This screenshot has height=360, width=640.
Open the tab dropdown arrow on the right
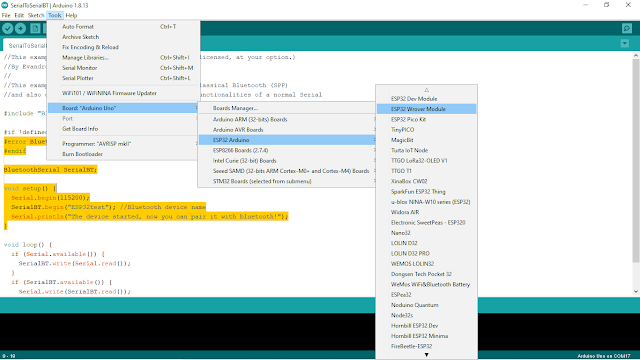(x=624, y=43)
